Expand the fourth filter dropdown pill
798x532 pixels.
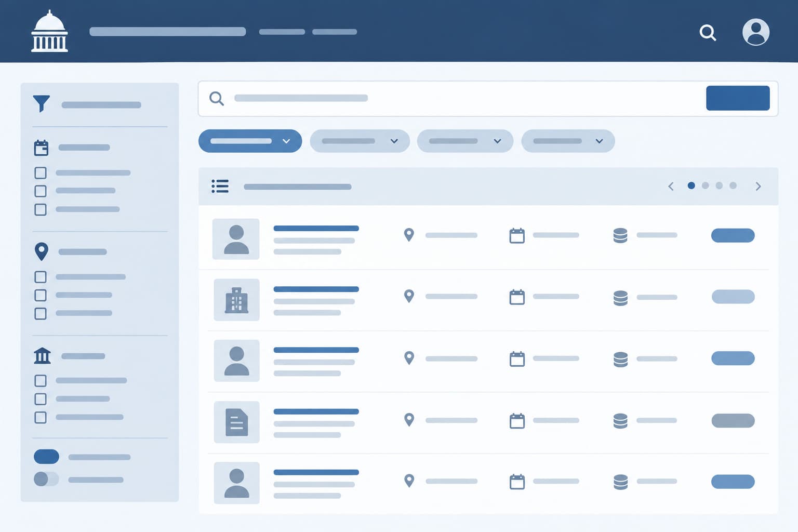click(568, 141)
